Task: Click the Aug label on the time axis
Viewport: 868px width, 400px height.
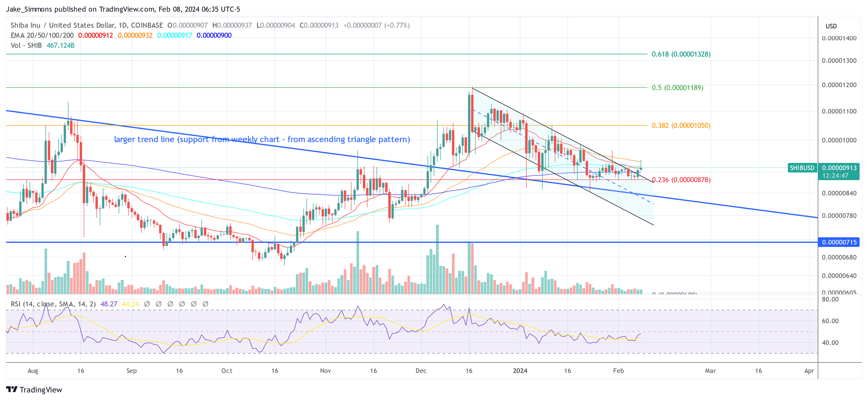Action: click(33, 371)
